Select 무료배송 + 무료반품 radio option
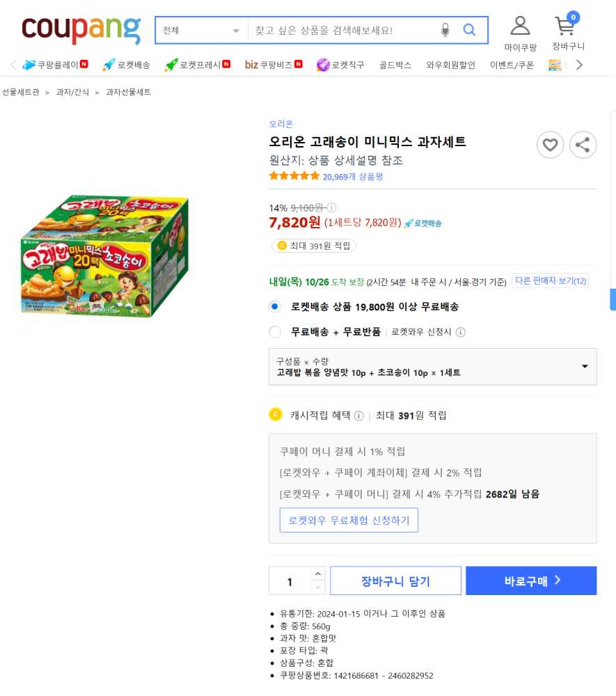This screenshot has height=696, width=616. (x=275, y=332)
